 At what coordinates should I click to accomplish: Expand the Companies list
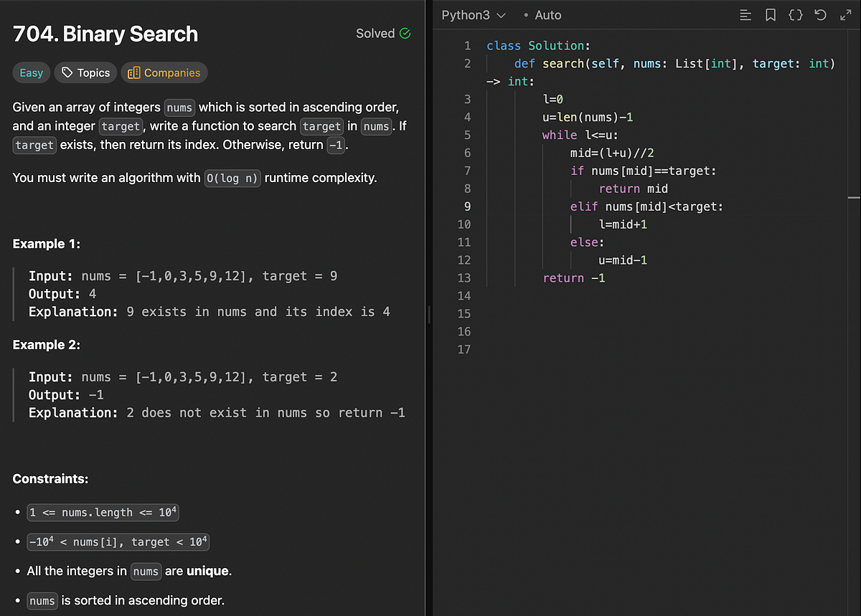pyautogui.click(x=164, y=72)
